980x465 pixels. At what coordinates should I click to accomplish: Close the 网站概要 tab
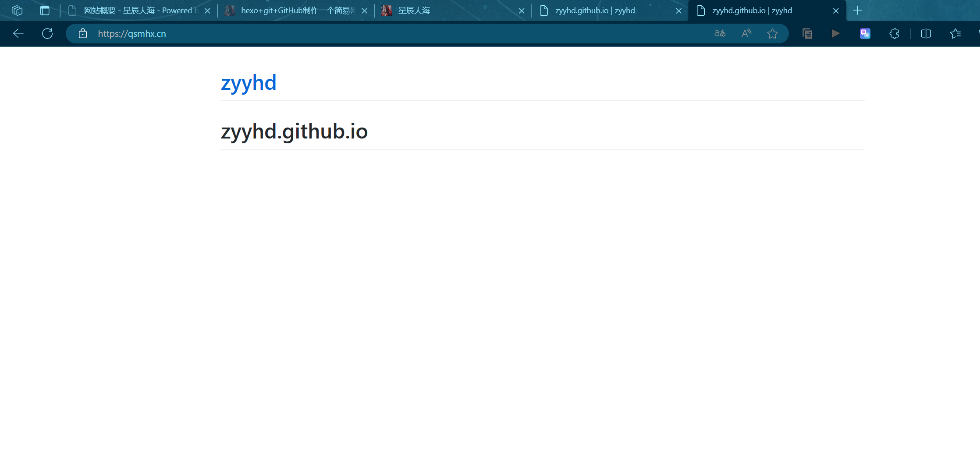207,11
